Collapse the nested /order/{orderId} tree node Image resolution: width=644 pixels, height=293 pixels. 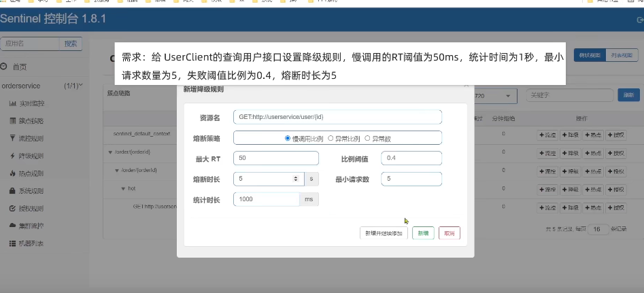click(x=117, y=170)
